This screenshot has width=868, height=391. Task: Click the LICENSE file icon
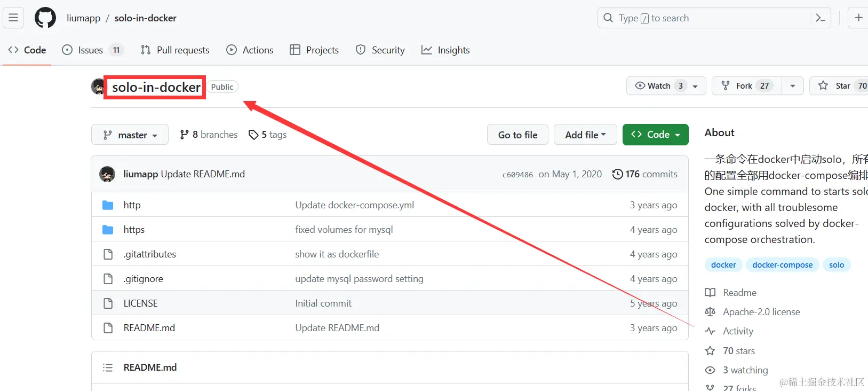(108, 303)
